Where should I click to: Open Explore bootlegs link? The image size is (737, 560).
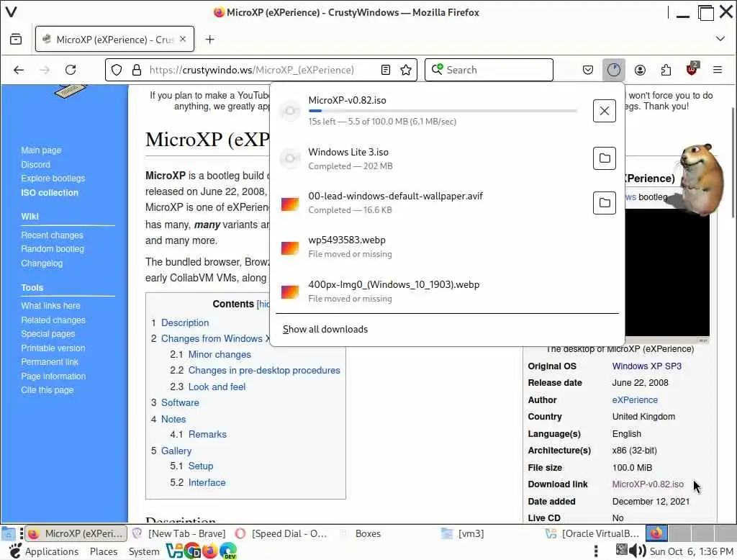click(53, 179)
